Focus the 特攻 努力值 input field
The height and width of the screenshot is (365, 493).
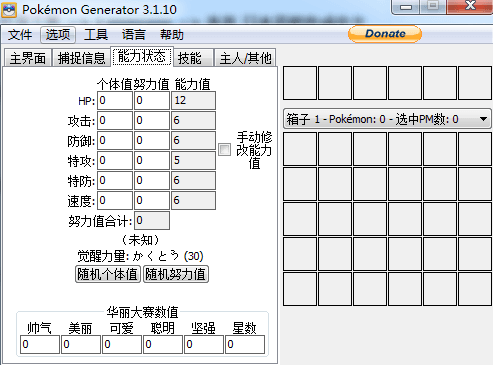tap(152, 160)
